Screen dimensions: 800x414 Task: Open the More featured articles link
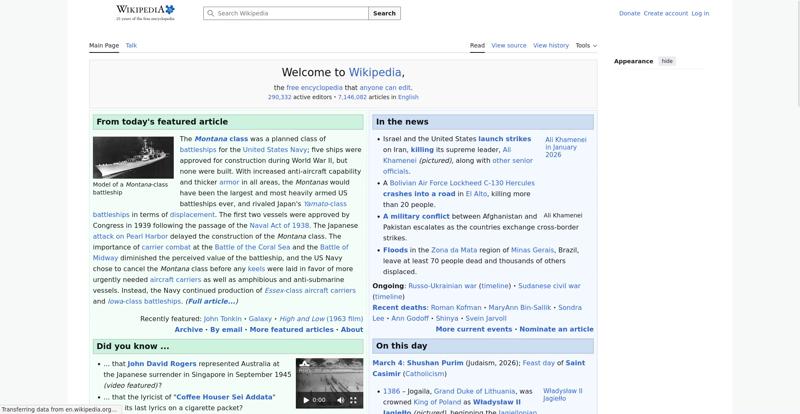click(291, 329)
